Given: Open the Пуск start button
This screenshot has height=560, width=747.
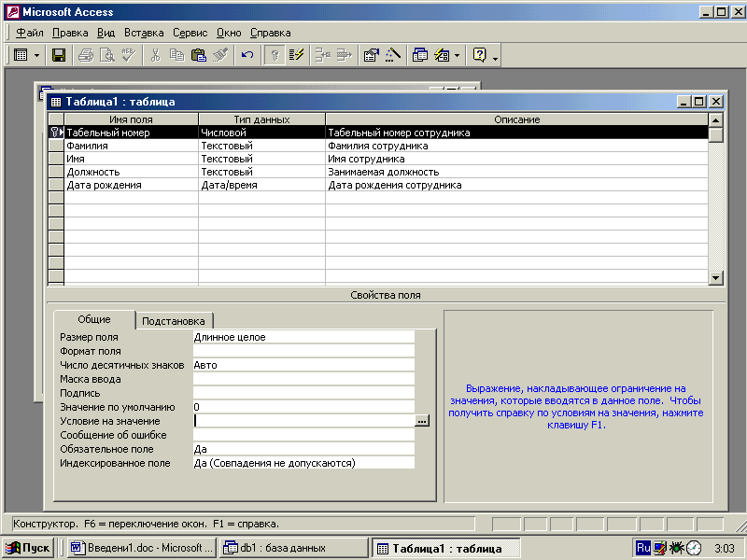Looking at the screenshot, I should pos(28,548).
